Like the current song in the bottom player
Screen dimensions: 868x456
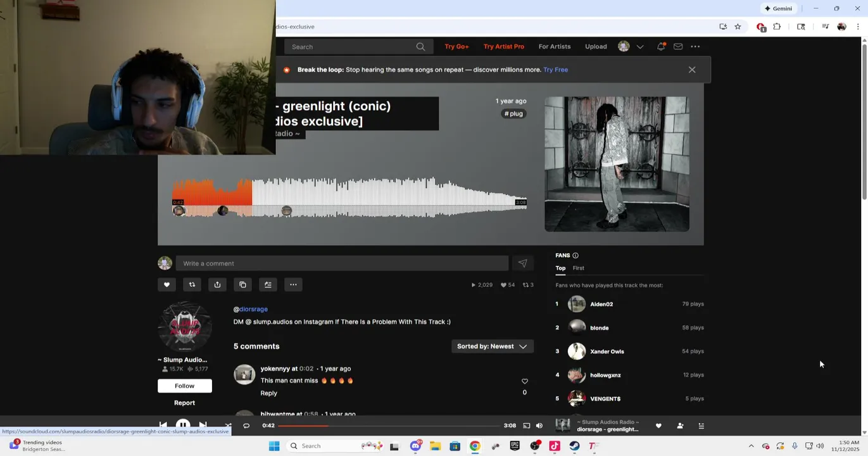click(658, 426)
